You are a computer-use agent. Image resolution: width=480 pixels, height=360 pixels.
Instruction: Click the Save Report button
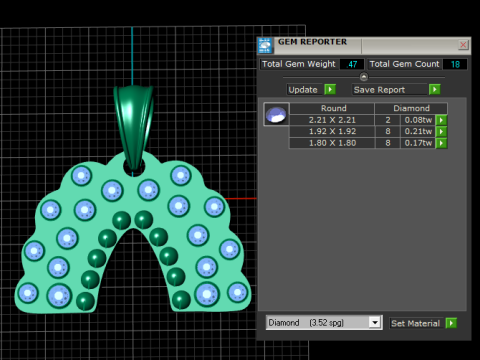coord(389,90)
